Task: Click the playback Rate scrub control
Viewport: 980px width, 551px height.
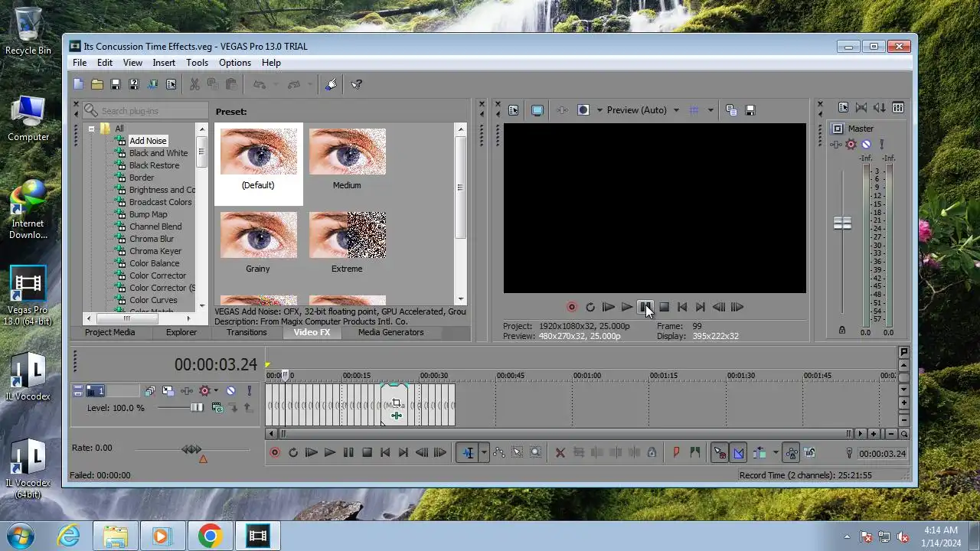Action: (191, 449)
